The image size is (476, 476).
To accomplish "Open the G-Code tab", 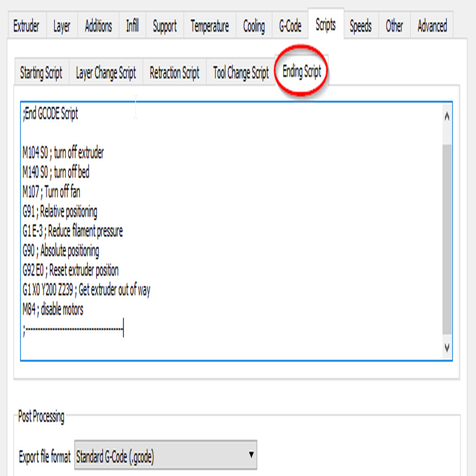I will click(290, 26).
